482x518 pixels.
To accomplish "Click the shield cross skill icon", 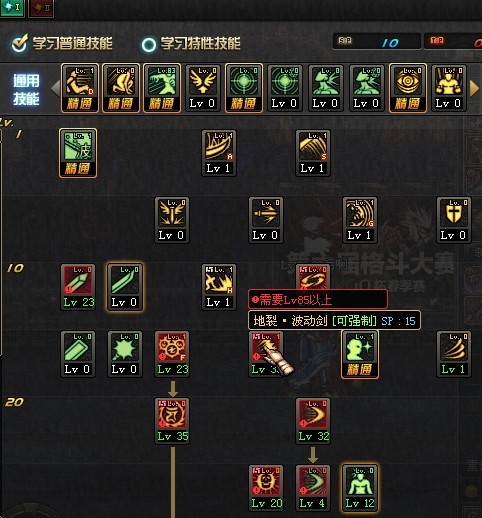I will point(454,220).
